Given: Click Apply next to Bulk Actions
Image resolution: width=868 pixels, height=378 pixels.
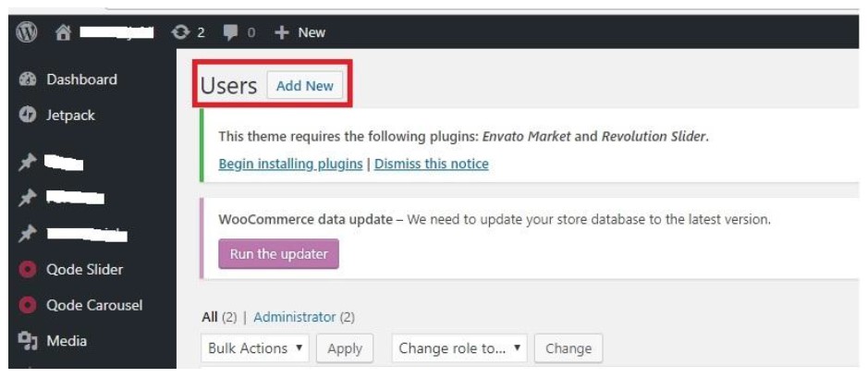Looking at the screenshot, I should tap(345, 348).
